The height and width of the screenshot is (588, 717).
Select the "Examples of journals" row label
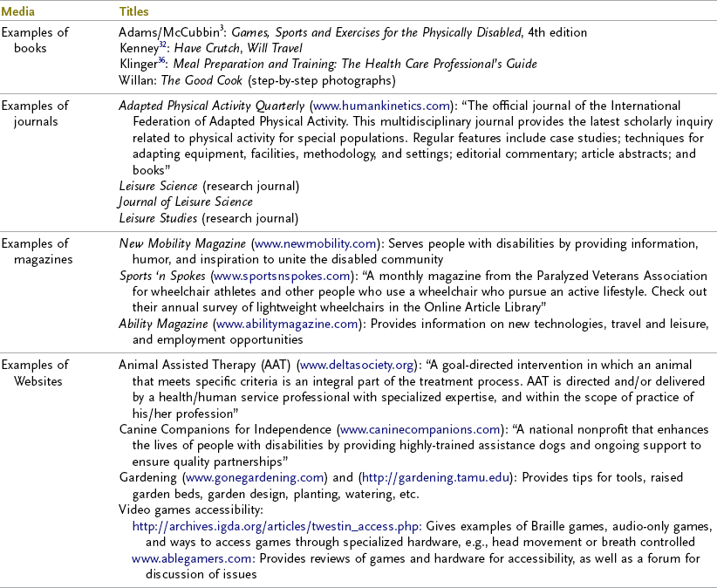(x=35, y=113)
